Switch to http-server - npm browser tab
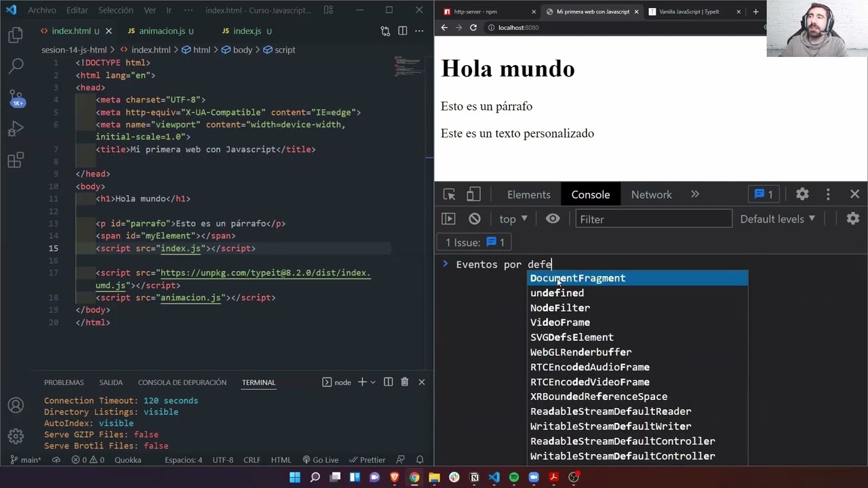This screenshot has width=868, height=488. [x=488, y=12]
